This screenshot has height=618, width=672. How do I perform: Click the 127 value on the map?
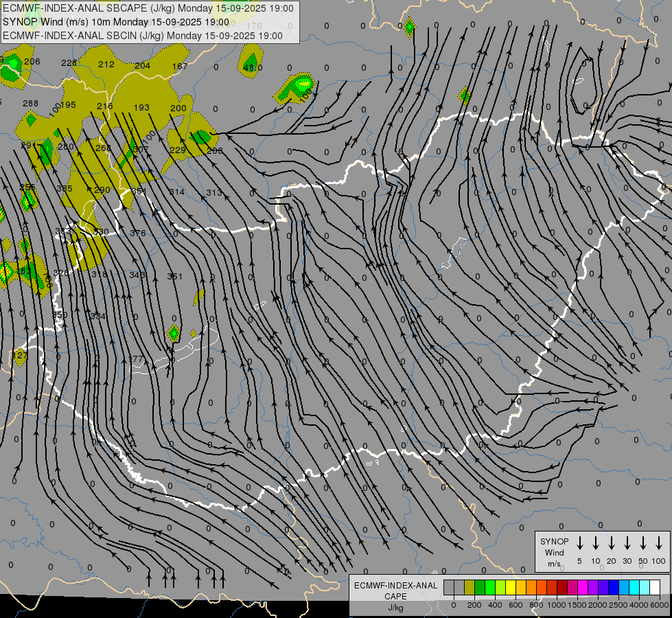[x=20, y=356]
